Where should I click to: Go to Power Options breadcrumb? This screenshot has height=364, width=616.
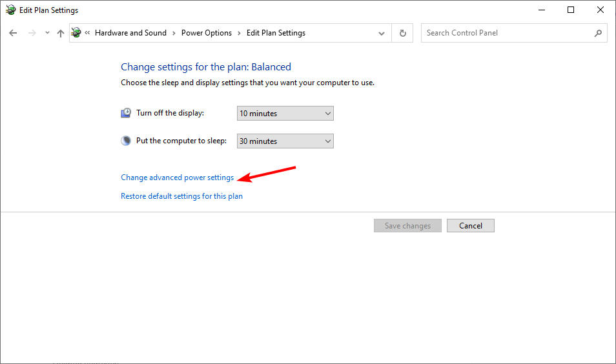point(206,33)
